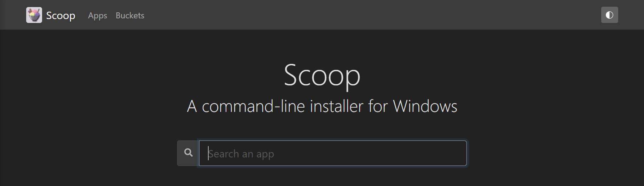
Task: Go home via Scoop brand text
Action: pos(60,16)
